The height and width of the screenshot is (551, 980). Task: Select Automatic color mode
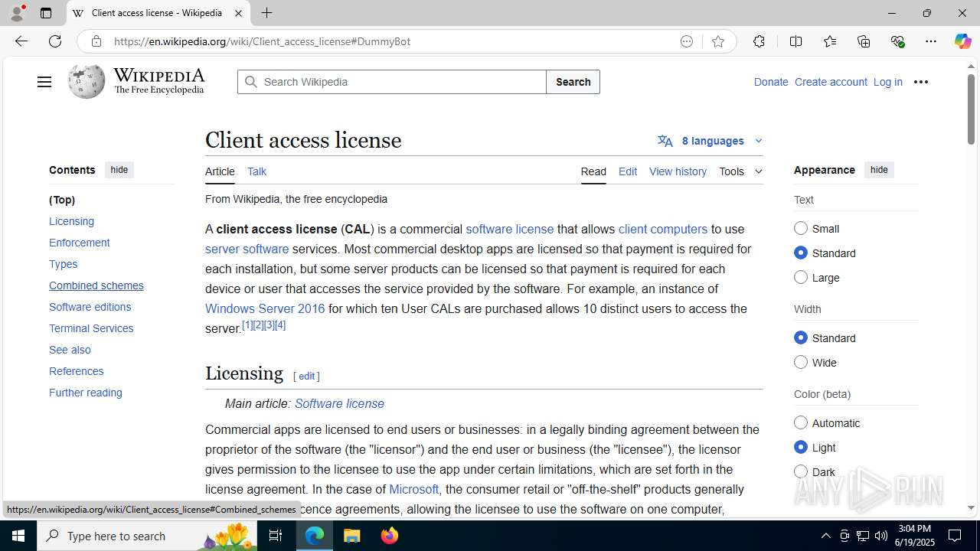[801, 422]
